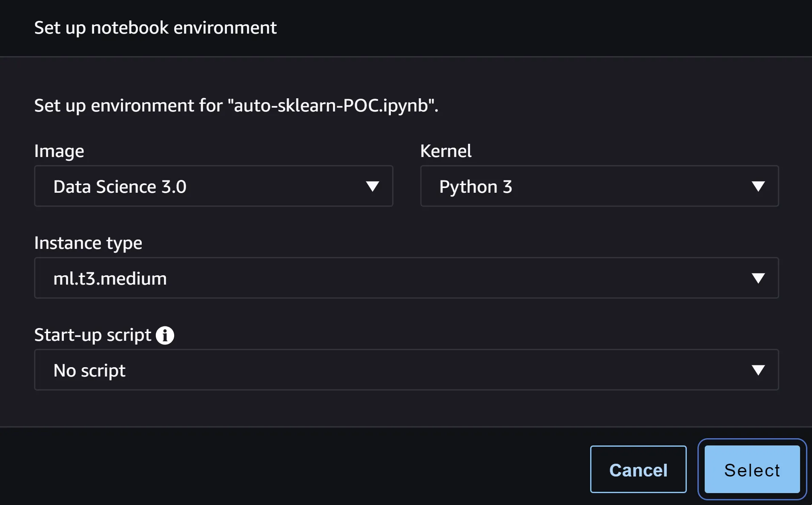Click the Image dropdown arrow
This screenshot has height=505, width=812.
point(372,186)
